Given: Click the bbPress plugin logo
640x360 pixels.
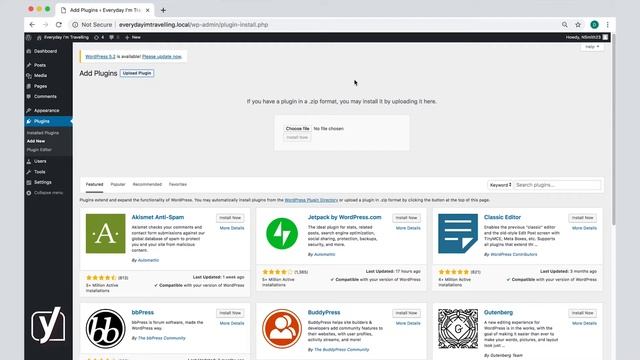Looking at the screenshot, I should [x=105, y=329].
